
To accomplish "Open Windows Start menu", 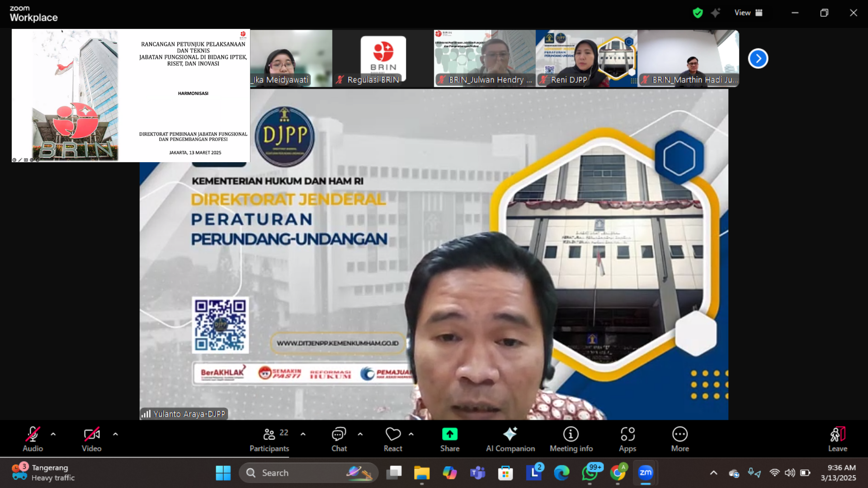I will [x=223, y=473].
